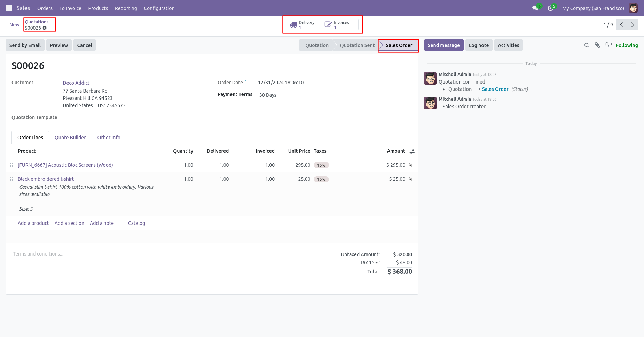644x337 pixels.
Task: Create a New quotation
Action: [x=14, y=25]
